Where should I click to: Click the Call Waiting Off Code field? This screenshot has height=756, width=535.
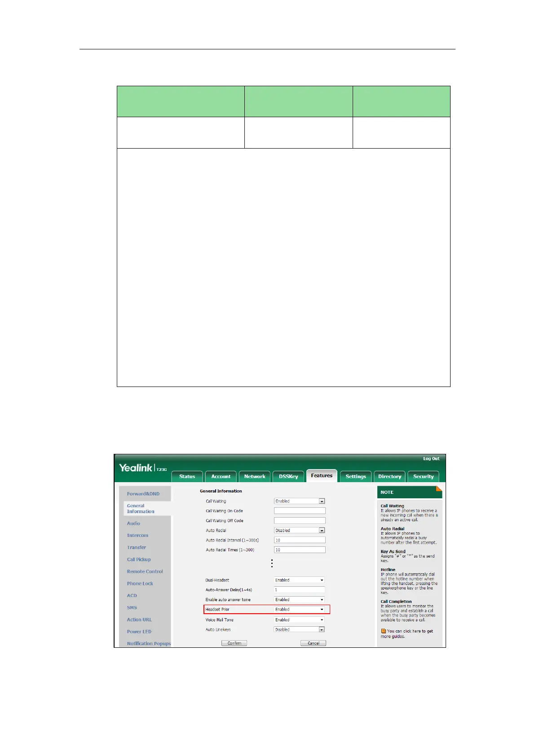point(300,521)
